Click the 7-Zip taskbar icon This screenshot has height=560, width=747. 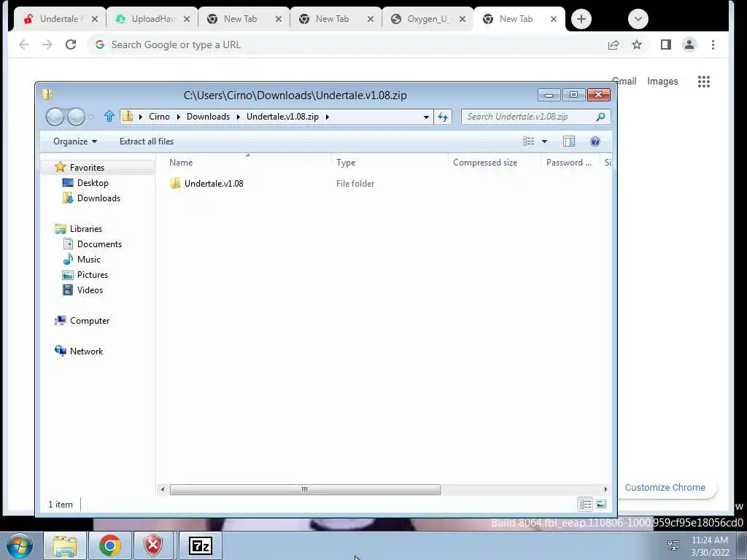point(200,545)
